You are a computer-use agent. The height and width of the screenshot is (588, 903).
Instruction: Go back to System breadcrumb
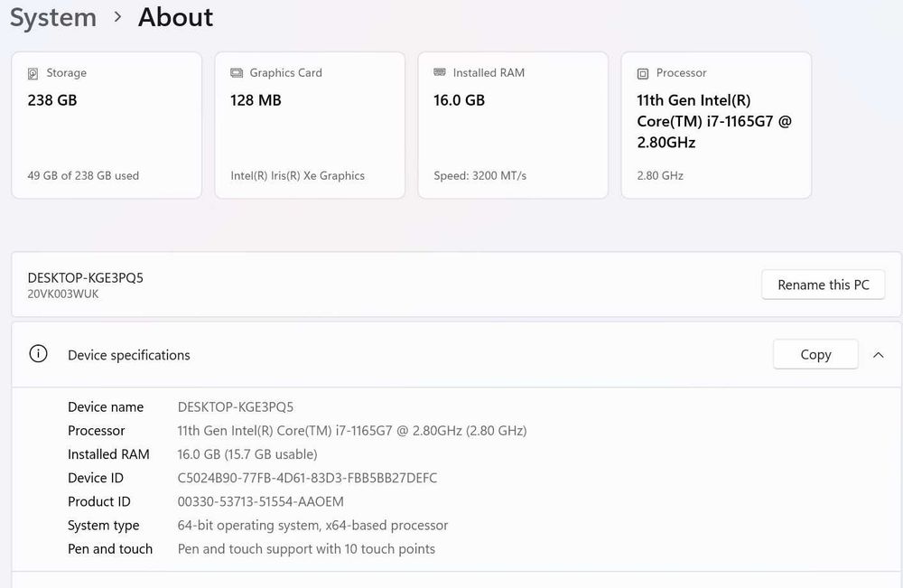click(x=52, y=17)
